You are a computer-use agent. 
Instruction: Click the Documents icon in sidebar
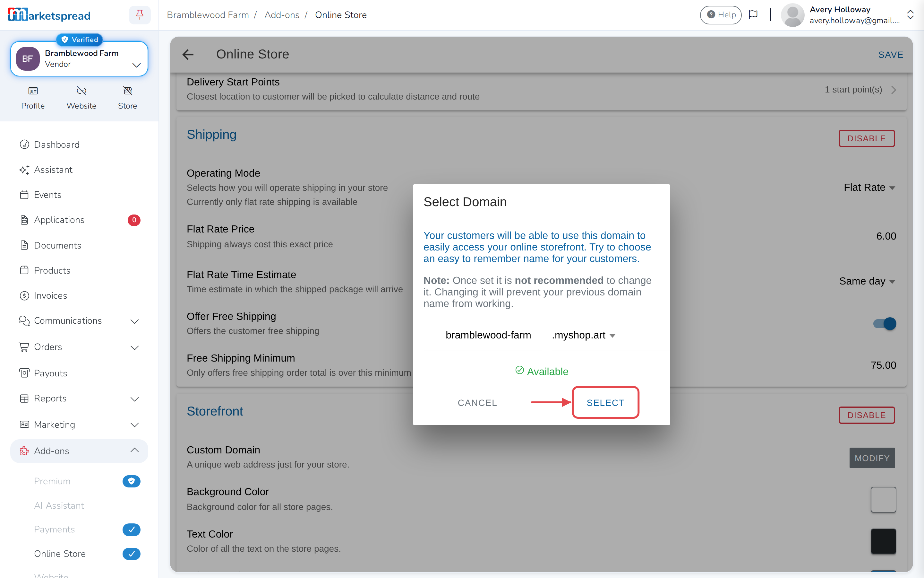(24, 245)
